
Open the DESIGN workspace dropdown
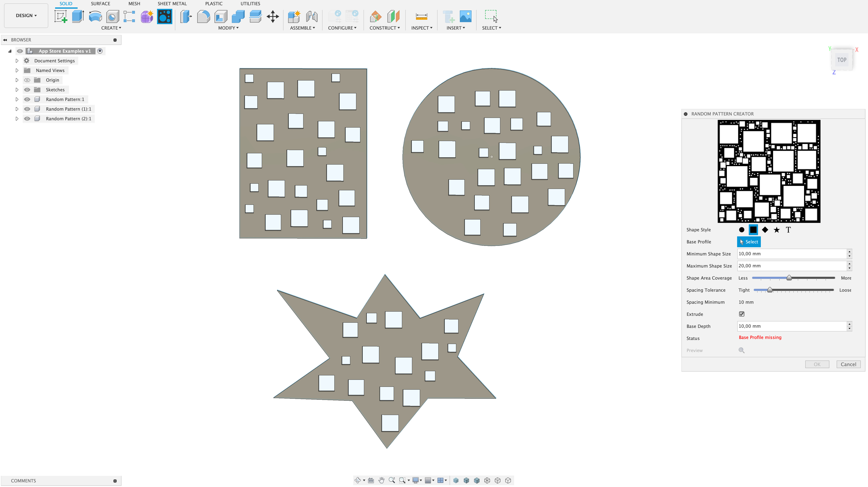[26, 15]
